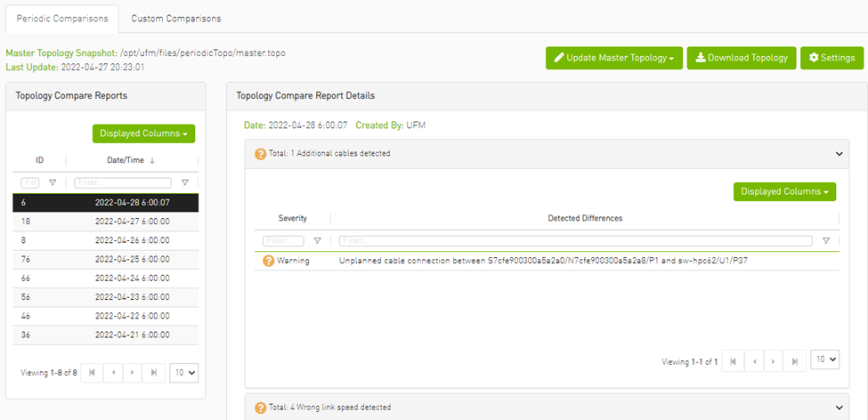The height and width of the screenshot is (420, 868).
Task: Open the Settings button
Action: coord(831,58)
